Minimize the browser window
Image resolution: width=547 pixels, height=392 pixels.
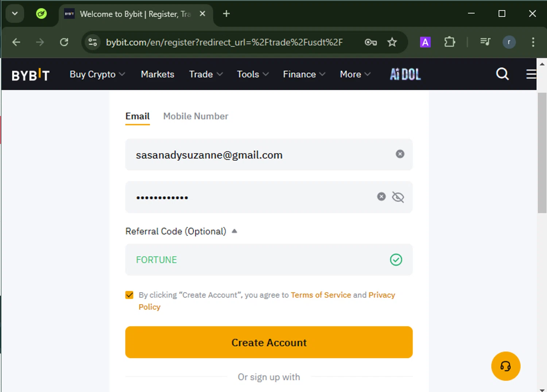[471, 13]
